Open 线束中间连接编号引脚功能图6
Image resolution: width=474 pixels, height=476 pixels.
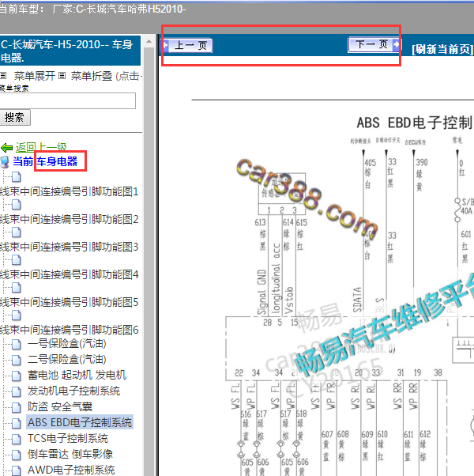[x=69, y=330]
